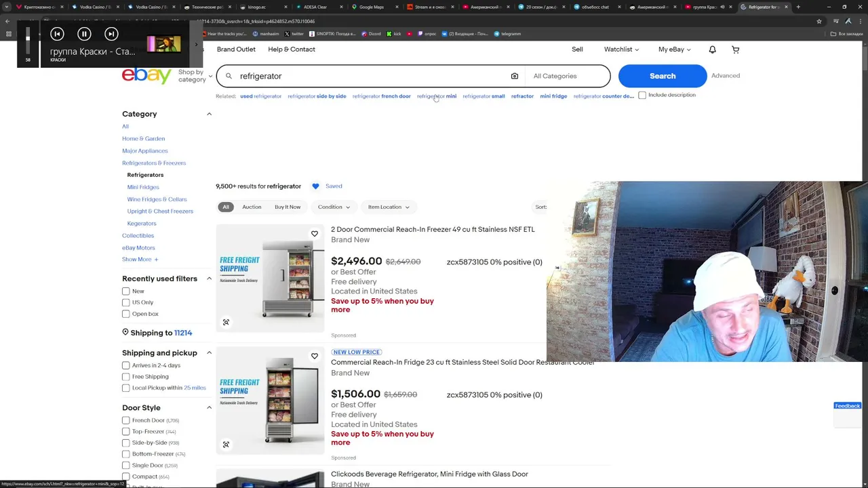This screenshot has height=488, width=868.
Task: Select the Auction listing filter
Action: click(x=252, y=207)
